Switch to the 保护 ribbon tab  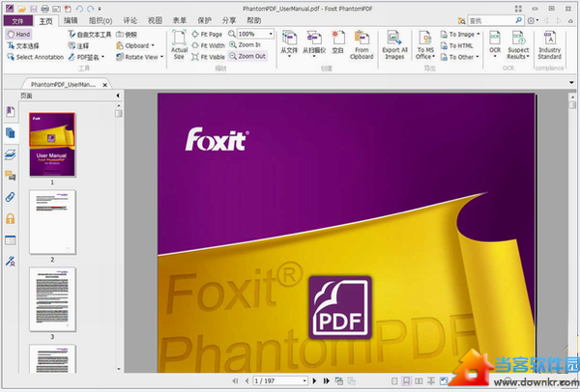(204, 20)
